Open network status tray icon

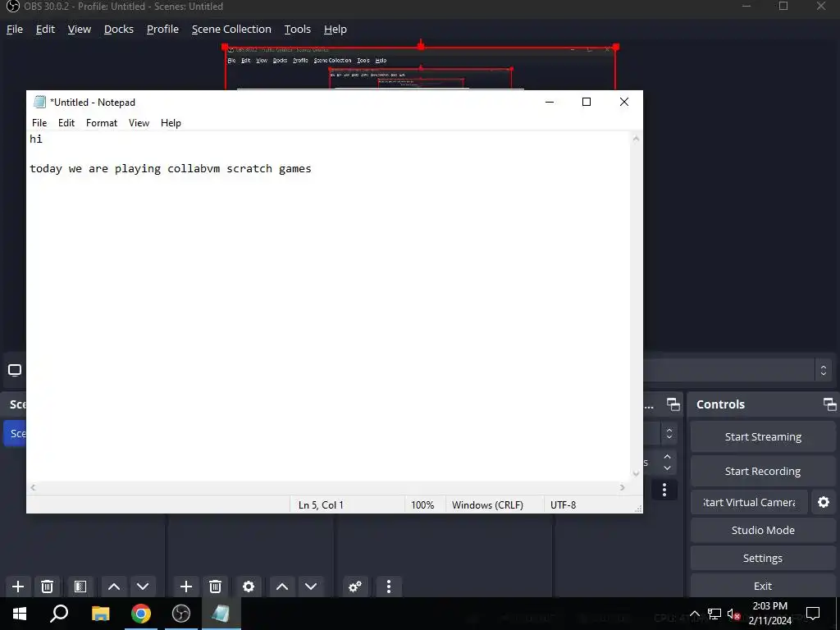(x=714, y=614)
